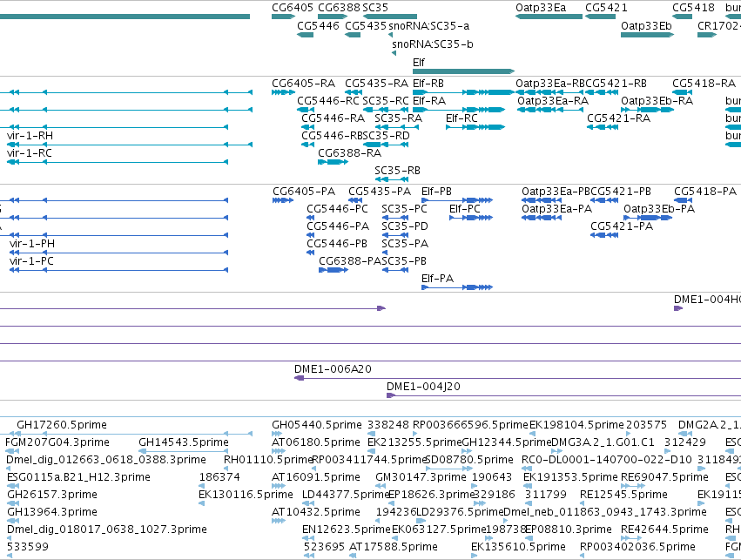Open the Elf-PB protein label
The height and width of the screenshot is (560, 741).
click(x=436, y=192)
